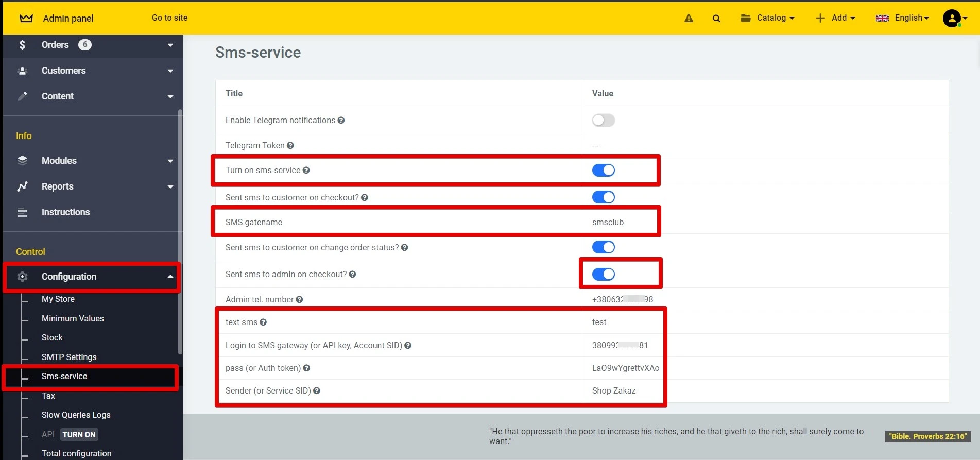The width and height of the screenshot is (980, 460).
Task: Enable Telegram notifications toggle
Action: click(x=603, y=121)
